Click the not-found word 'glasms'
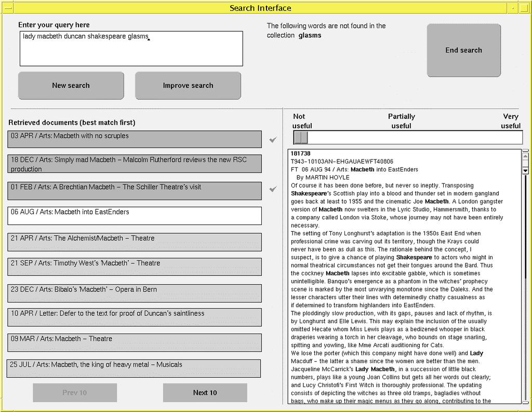Viewport: 532px width, 412px height. (310, 35)
